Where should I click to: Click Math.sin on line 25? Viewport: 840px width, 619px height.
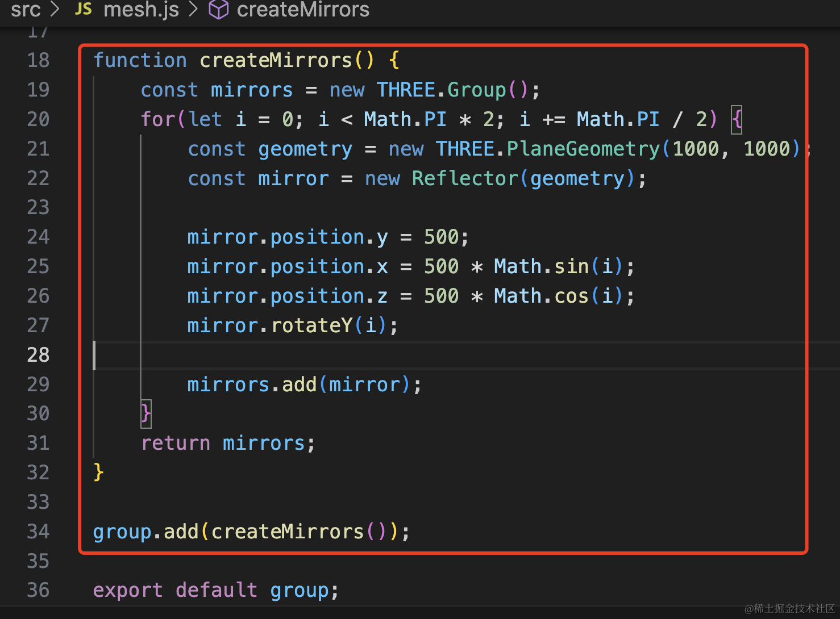[x=542, y=267]
